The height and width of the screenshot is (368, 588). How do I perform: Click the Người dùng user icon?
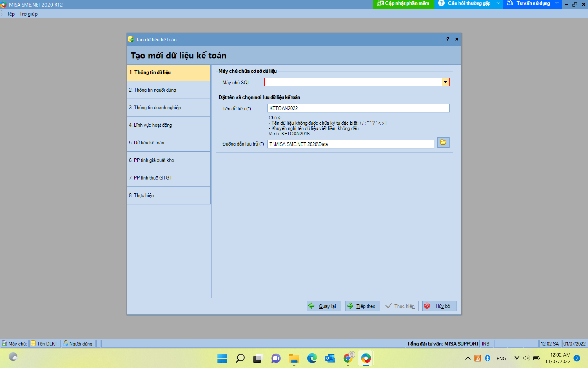65,343
